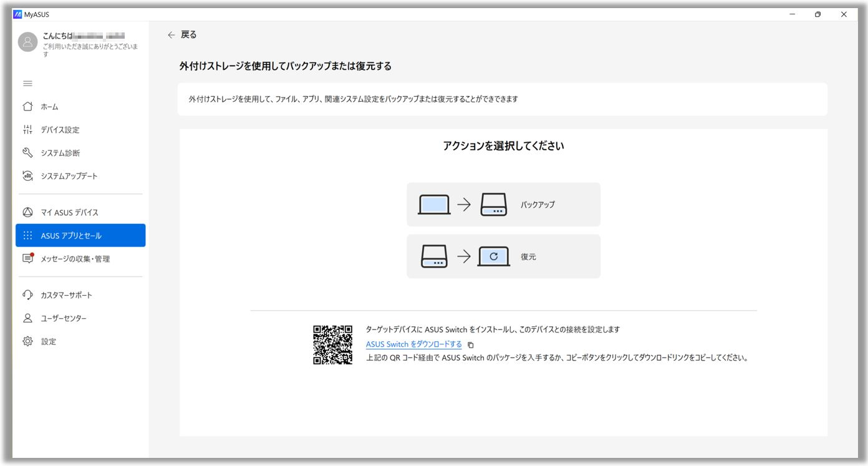Screen dimensions: 868x466
Task: Click the external drive icon in backup card
Action: point(494,205)
